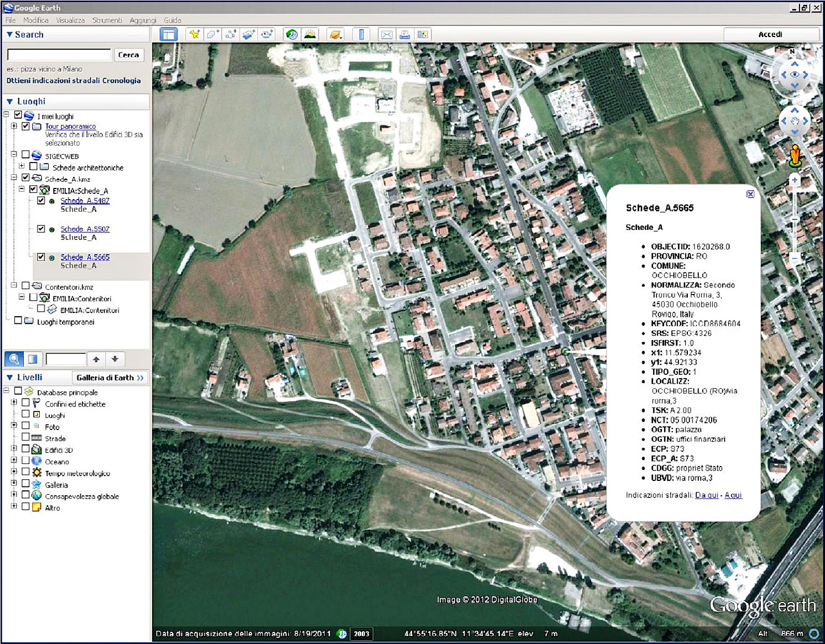View in Google Maps toolbar icon

(x=422, y=34)
